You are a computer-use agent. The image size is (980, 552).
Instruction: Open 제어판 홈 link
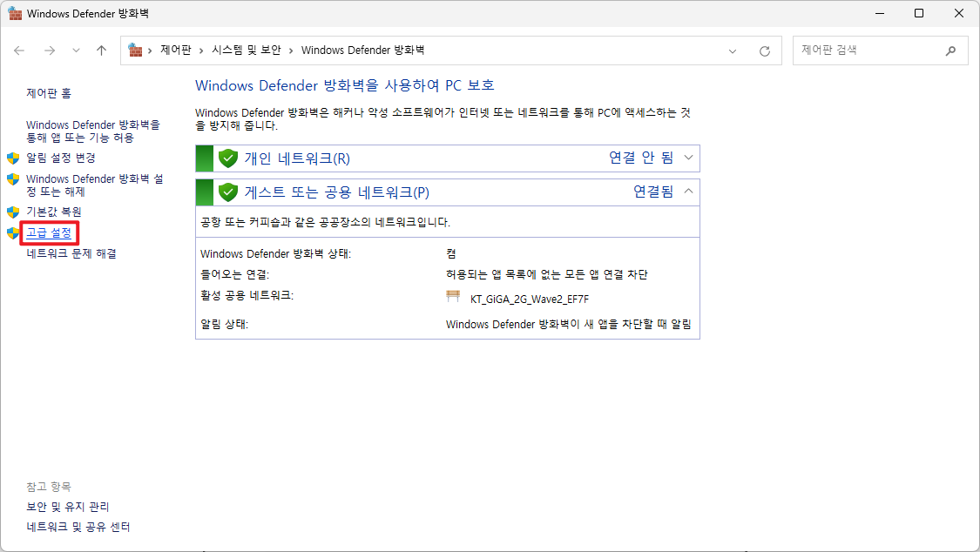pos(49,93)
